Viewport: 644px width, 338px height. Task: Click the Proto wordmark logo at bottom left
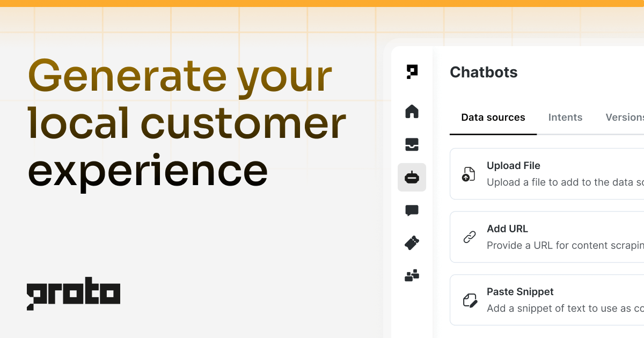(x=74, y=293)
